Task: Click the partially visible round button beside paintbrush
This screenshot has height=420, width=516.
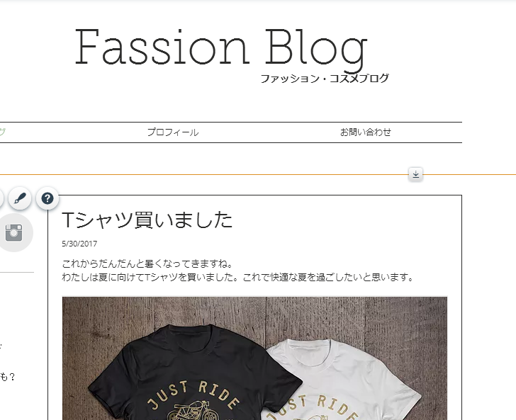Action: click(x=1, y=198)
